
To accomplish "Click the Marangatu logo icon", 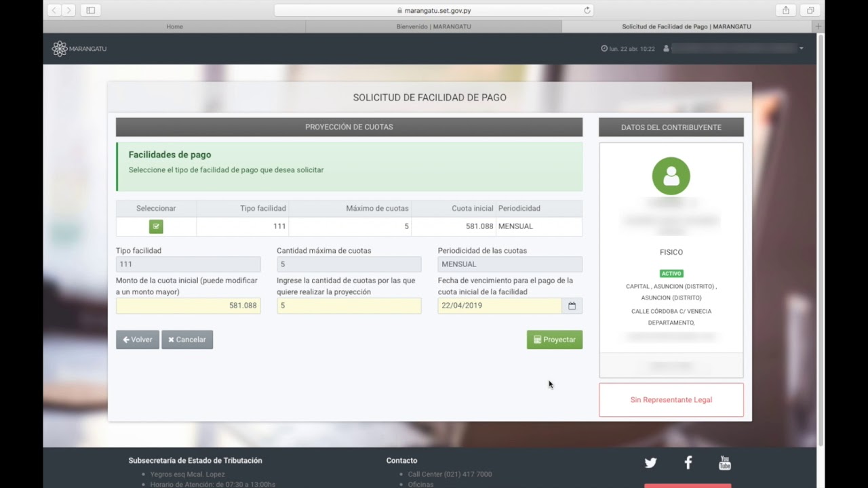I will (60, 49).
